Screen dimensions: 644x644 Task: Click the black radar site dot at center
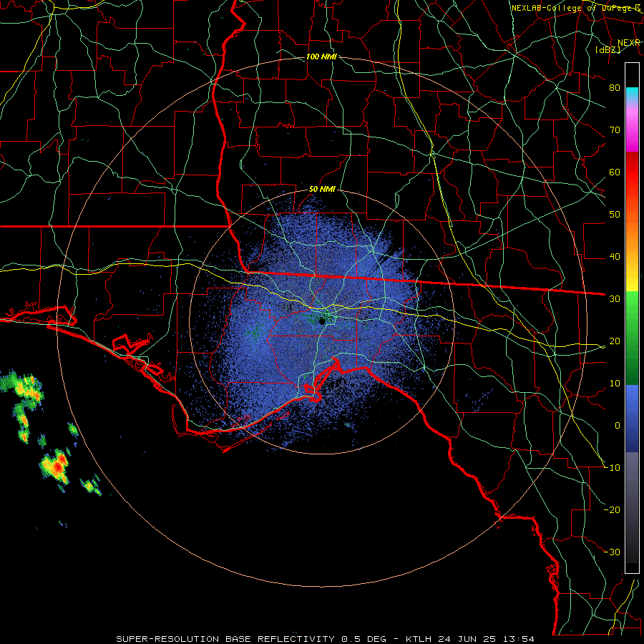tap(322, 321)
